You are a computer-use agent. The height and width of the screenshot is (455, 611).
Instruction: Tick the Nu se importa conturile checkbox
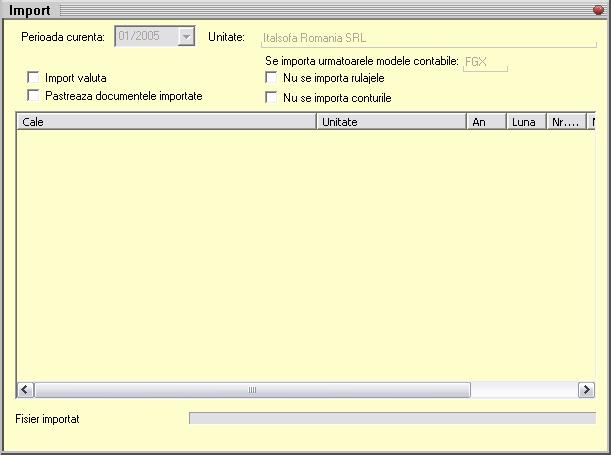(x=271, y=98)
